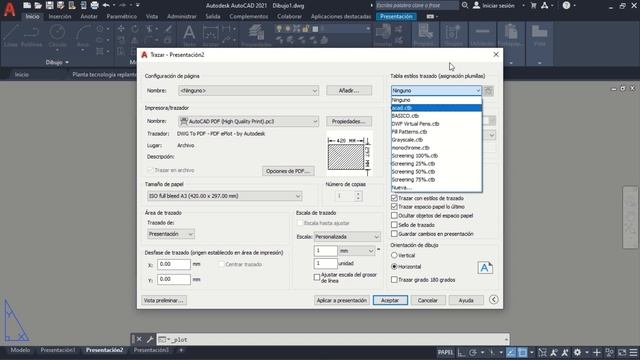This screenshot has height=360, width=640.
Task: Click the search magnifier icon in title bar
Action: [465, 5]
